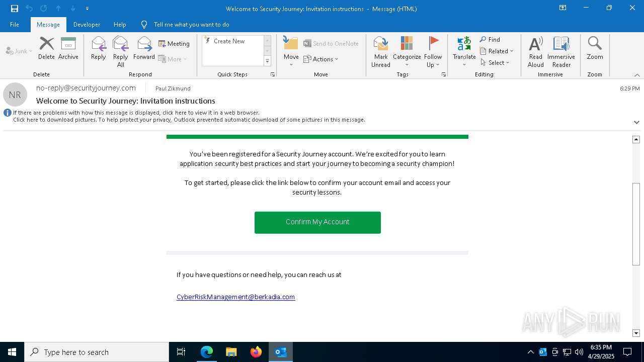644x362 pixels.
Task: Click the Confirm My Account button
Action: (317, 222)
